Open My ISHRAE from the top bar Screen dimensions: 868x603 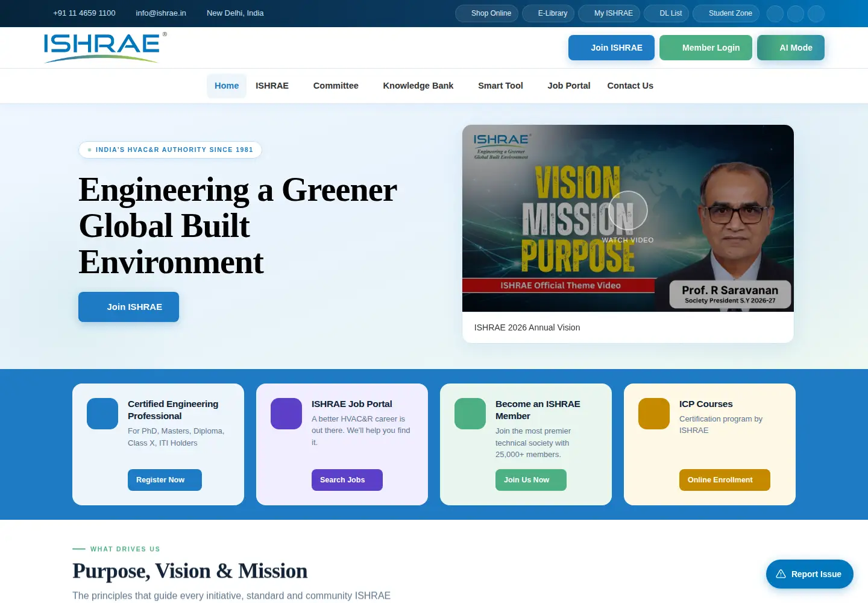point(609,13)
